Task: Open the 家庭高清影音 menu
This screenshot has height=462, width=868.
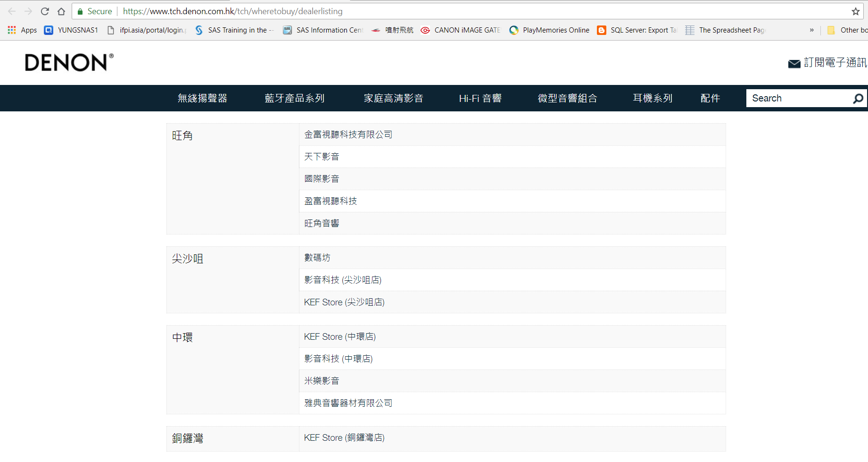Action: (x=393, y=98)
